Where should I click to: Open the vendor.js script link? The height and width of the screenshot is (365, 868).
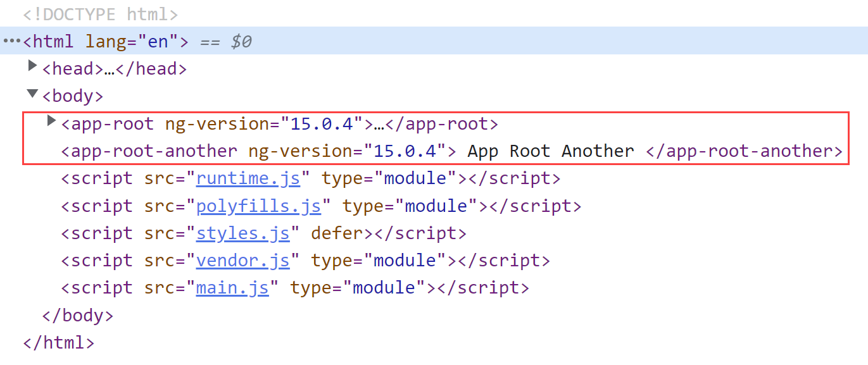[243, 260]
